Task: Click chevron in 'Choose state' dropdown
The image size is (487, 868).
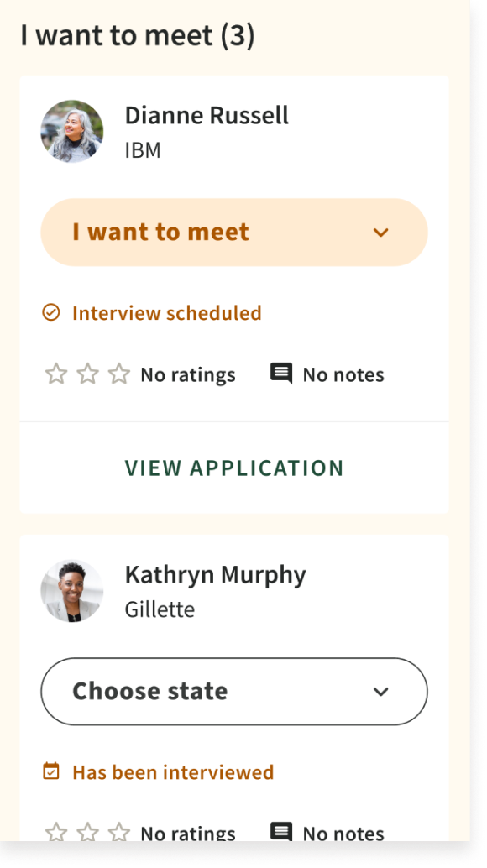Action: click(380, 692)
